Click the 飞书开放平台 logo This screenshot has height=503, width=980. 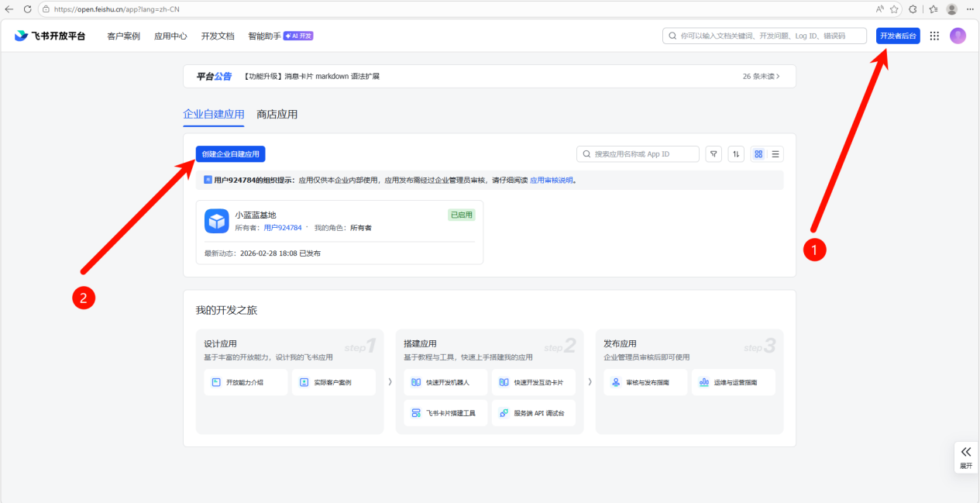click(50, 36)
